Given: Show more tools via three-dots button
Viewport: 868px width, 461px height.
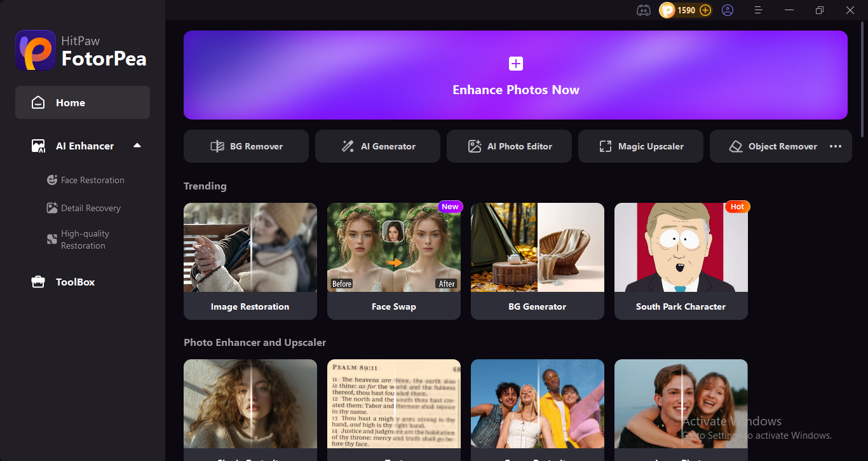Looking at the screenshot, I should tap(836, 146).
